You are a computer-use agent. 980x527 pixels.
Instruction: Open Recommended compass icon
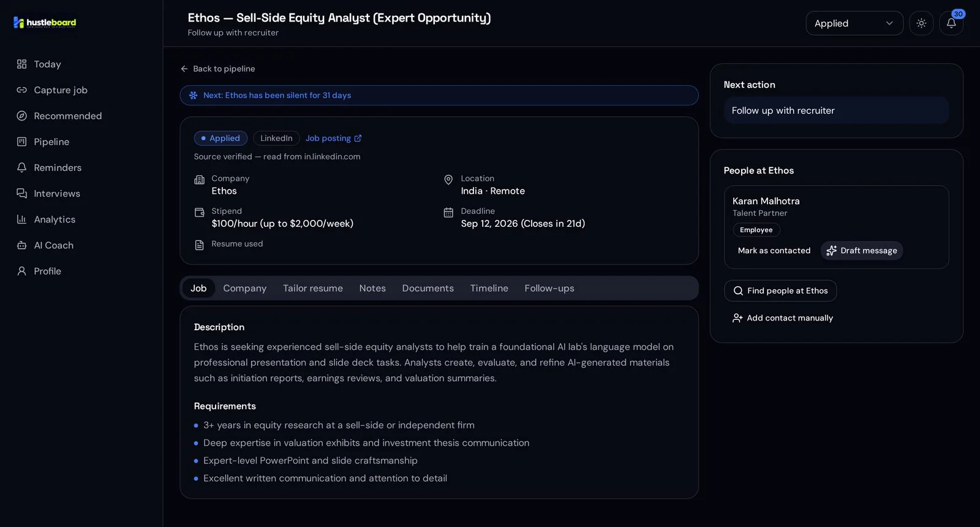tap(21, 116)
